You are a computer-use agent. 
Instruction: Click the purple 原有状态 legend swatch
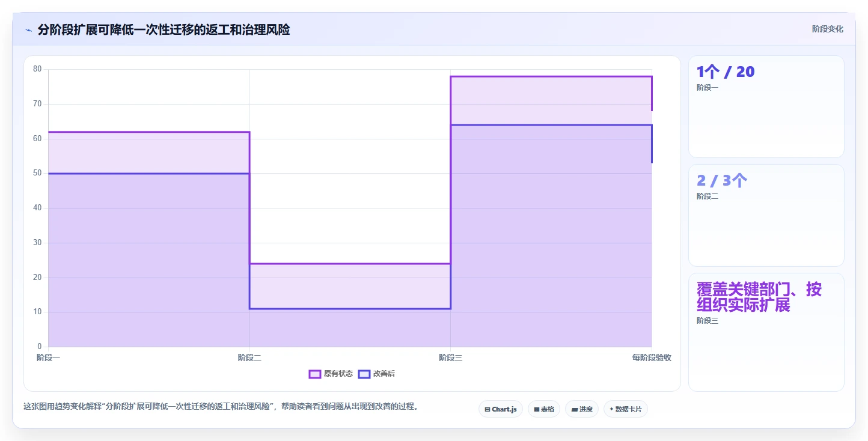point(314,374)
